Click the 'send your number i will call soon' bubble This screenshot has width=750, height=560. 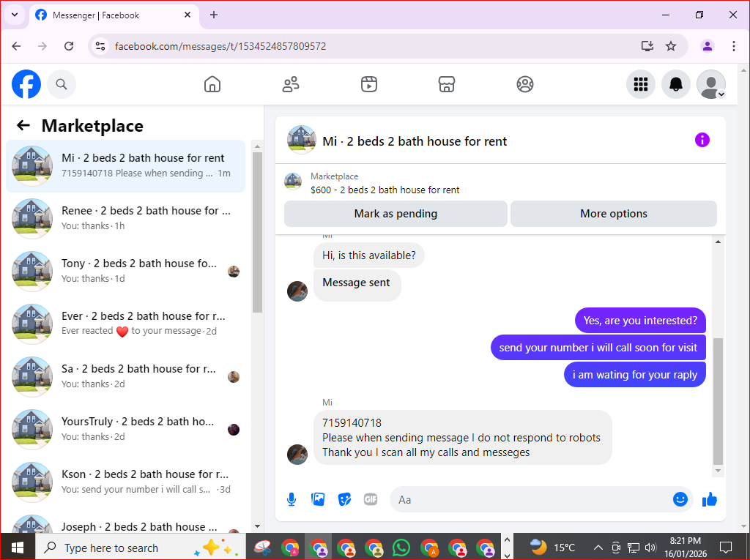[x=598, y=348]
